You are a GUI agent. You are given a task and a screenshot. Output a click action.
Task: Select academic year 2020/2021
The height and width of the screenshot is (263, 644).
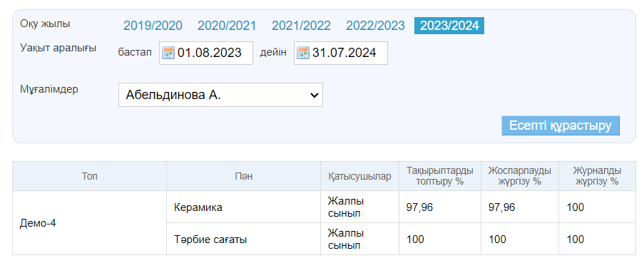(227, 26)
